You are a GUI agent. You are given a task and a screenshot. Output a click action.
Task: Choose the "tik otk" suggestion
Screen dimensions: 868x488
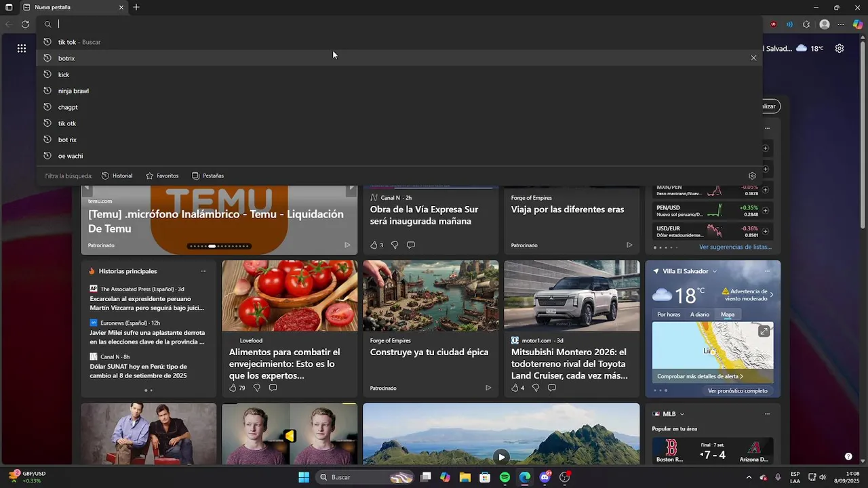click(x=400, y=123)
